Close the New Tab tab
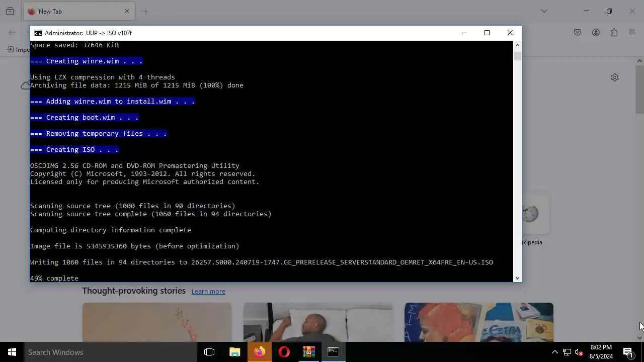The width and height of the screenshot is (644, 362). point(126,11)
